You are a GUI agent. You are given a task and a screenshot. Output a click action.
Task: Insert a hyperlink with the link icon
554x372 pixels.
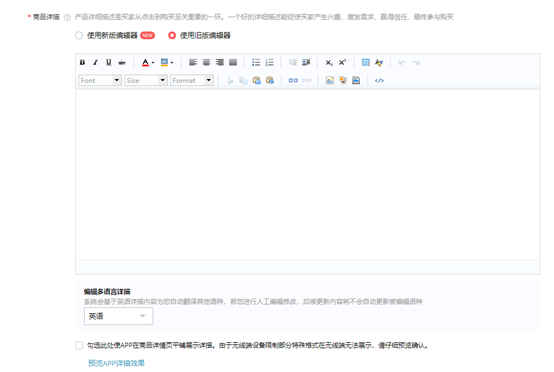click(293, 81)
